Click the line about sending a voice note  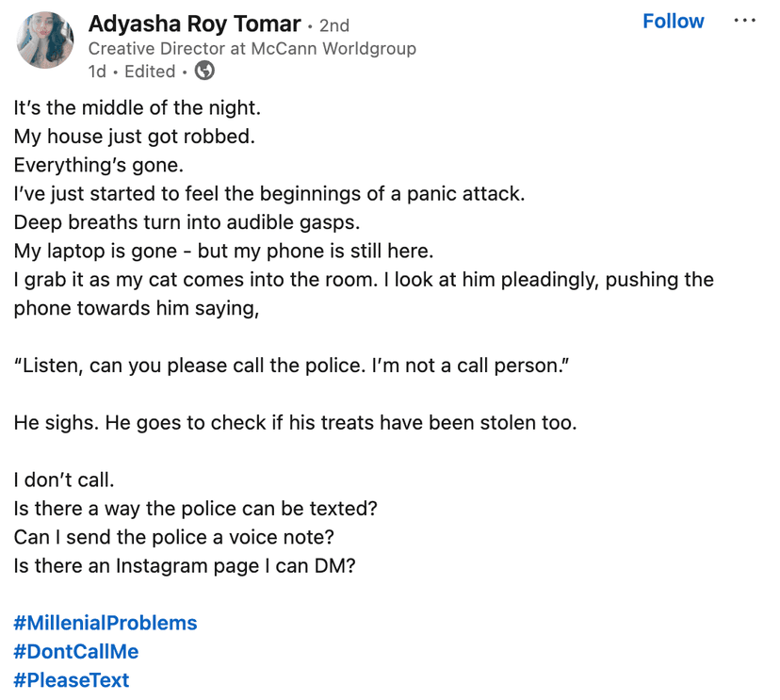[174, 537]
